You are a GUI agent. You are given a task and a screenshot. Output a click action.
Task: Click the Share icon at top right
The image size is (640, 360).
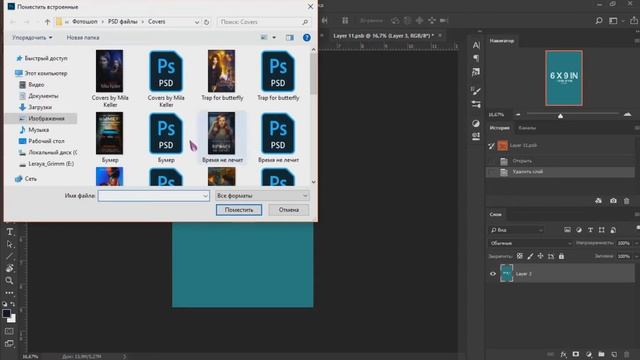(634, 20)
